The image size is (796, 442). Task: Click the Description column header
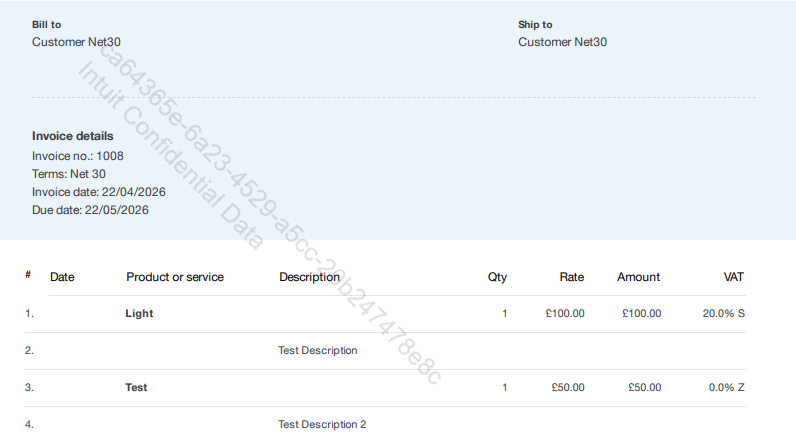click(x=310, y=277)
